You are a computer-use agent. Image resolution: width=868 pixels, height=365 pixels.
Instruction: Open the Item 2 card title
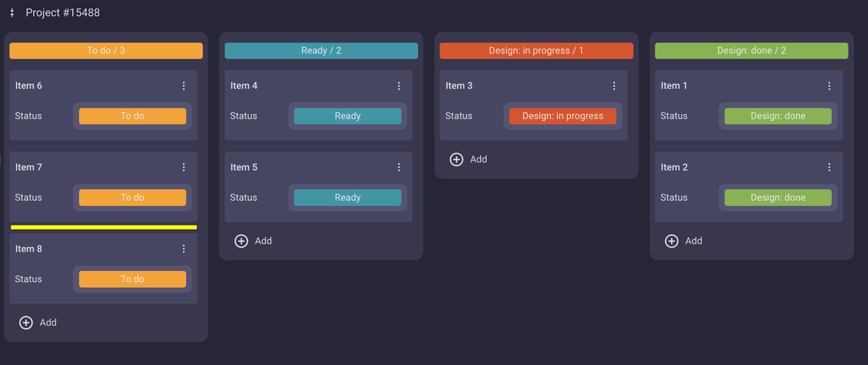674,168
